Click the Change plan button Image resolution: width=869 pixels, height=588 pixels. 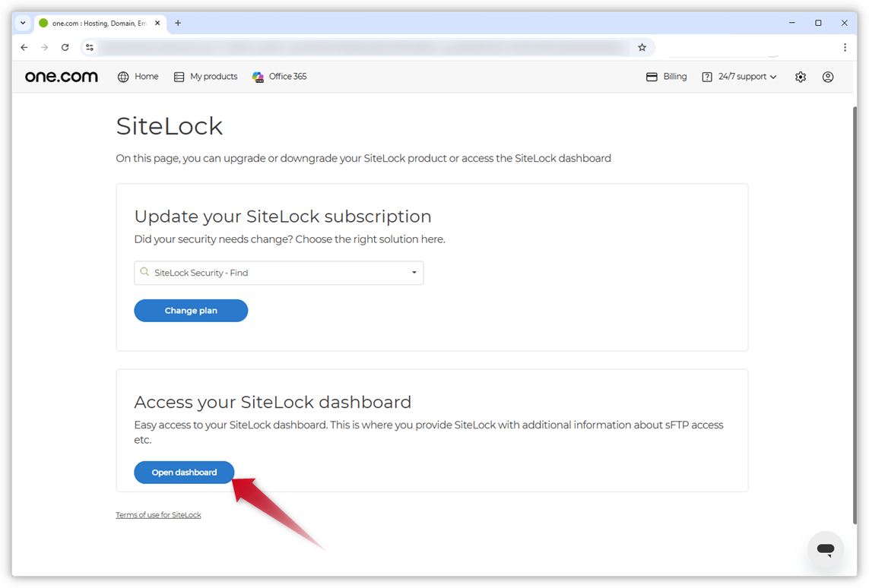tap(191, 310)
